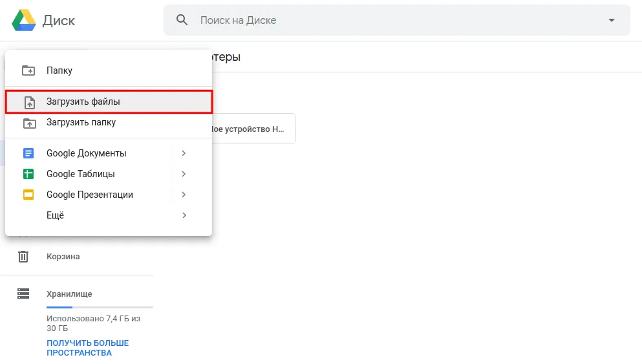Open the device card 'устройство H...'
The width and height of the screenshot is (642, 364).
[x=254, y=129]
